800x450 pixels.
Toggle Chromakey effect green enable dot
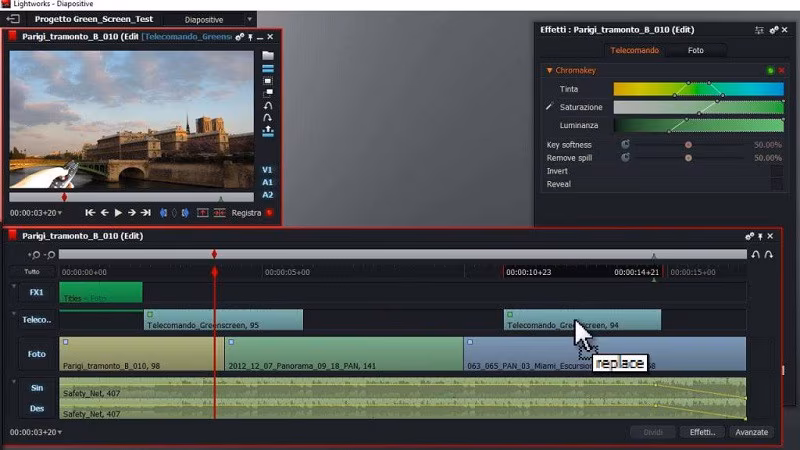pyautogui.click(x=770, y=70)
